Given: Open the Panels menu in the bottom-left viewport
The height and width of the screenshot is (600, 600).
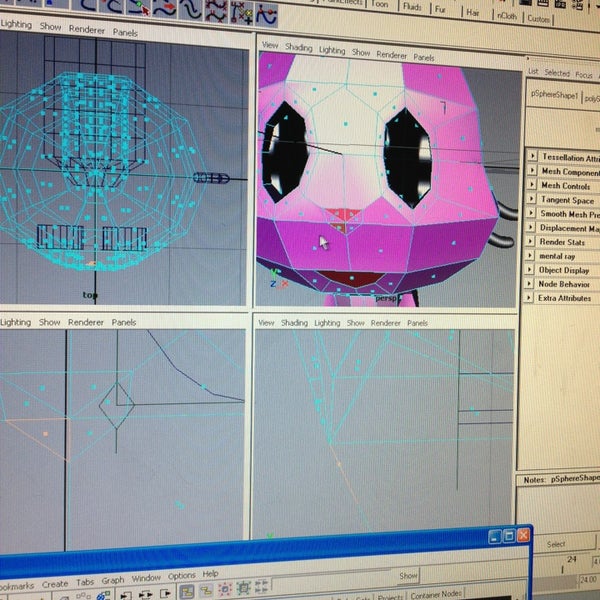Looking at the screenshot, I should click(124, 322).
